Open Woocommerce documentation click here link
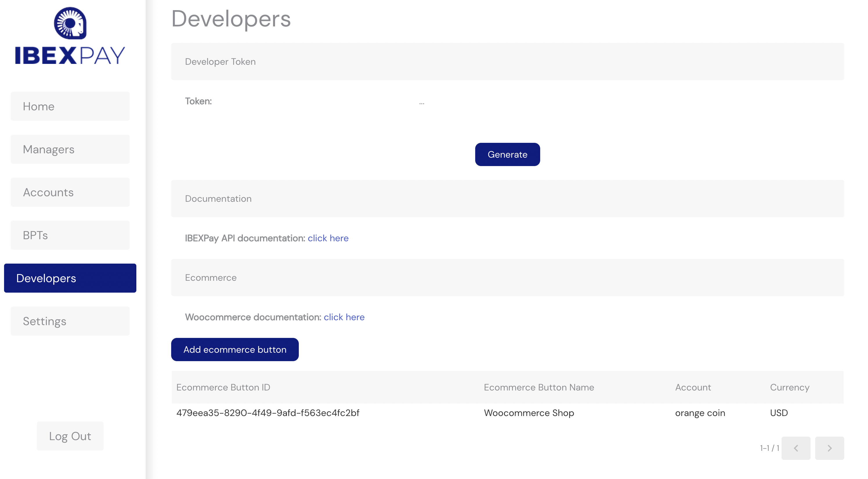 pos(344,317)
